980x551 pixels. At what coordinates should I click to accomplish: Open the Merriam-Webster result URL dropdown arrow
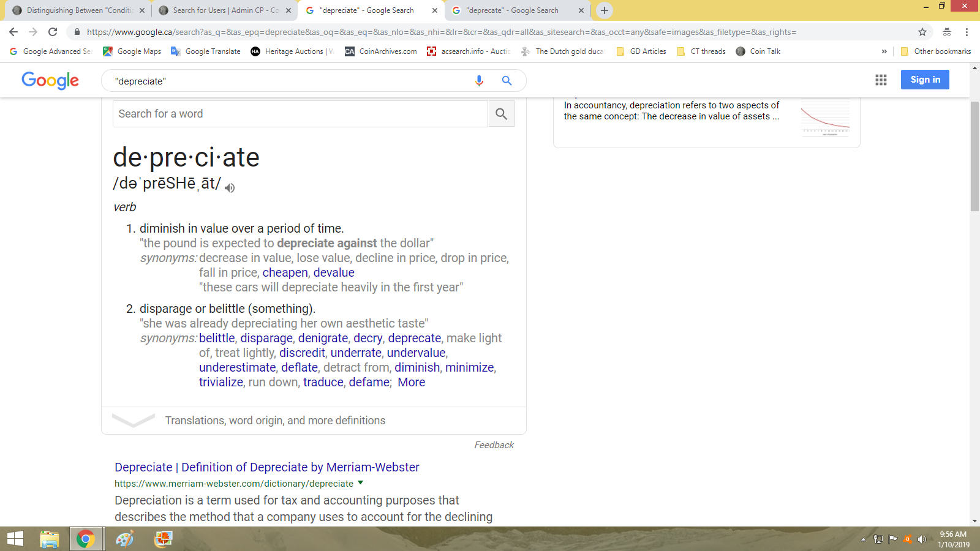(361, 483)
